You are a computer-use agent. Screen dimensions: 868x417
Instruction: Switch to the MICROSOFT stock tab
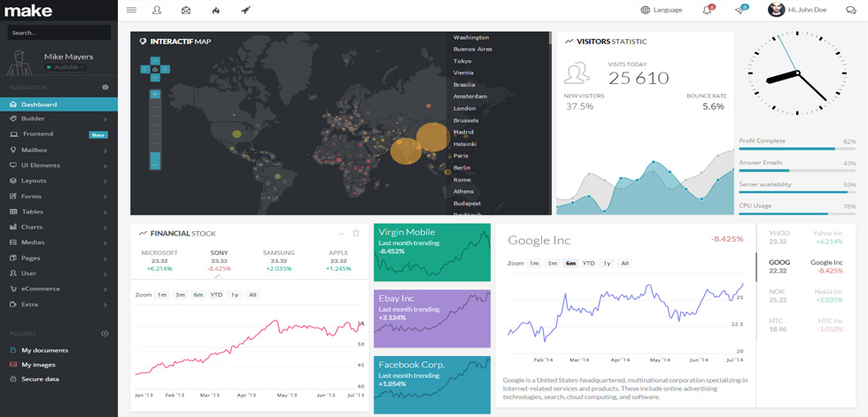click(159, 260)
